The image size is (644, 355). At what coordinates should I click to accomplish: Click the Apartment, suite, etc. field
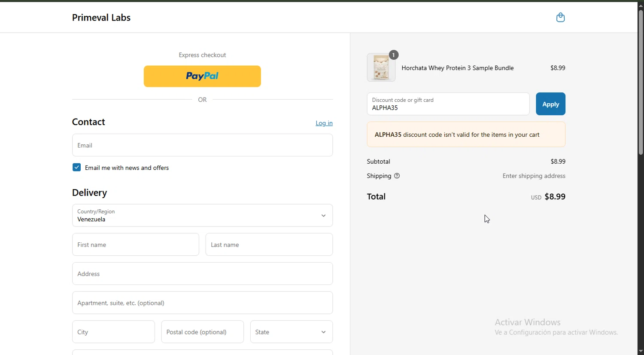click(202, 303)
